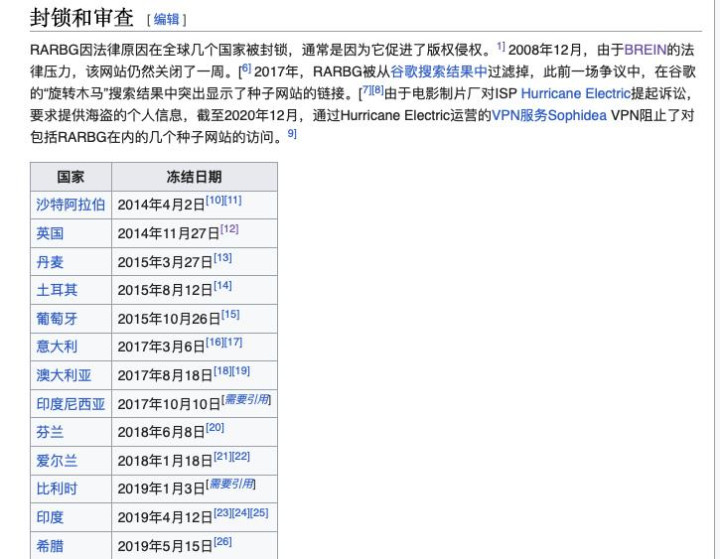Click citation [8] in the paragraph
Image resolution: width=720 pixels, height=559 pixels.
(x=377, y=90)
